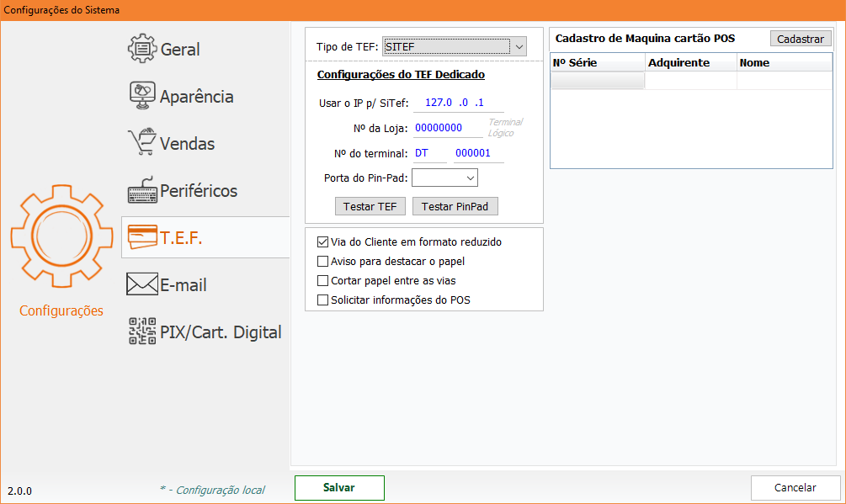The height and width of the screenshot is (504, 846).
Task: Click the Vendas shopping cart icon
Action: (142, 141)
